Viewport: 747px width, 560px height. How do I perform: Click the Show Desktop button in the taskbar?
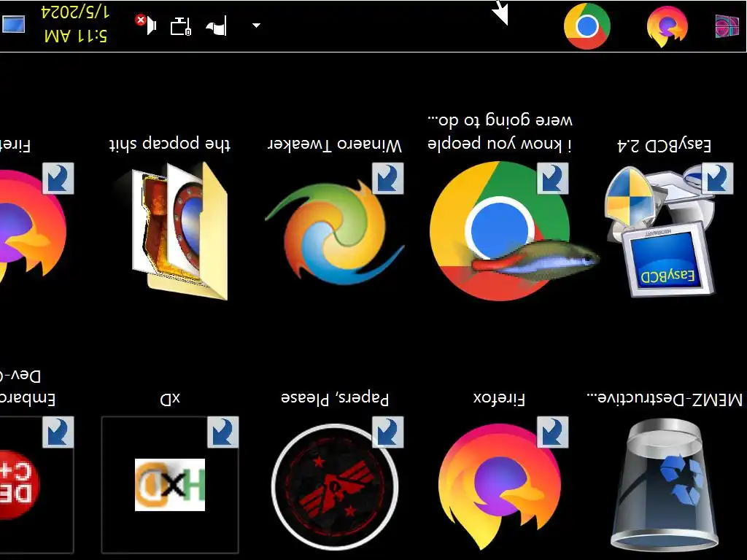click(13, 25)
